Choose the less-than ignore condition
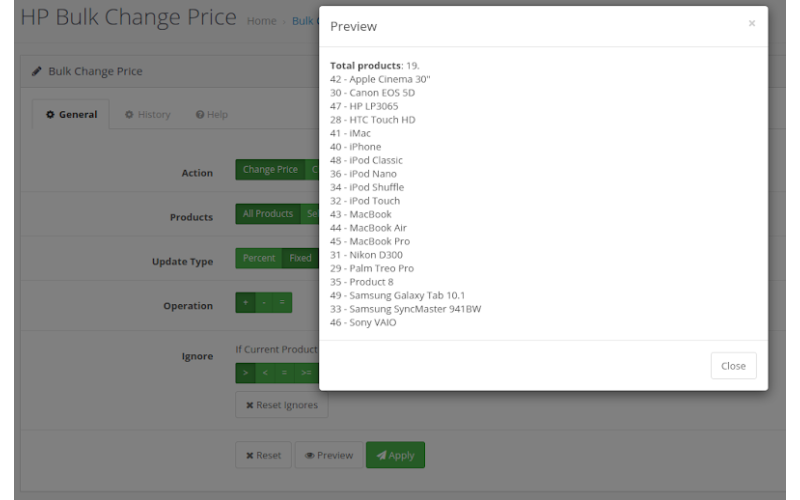The width and height of the screenshot is (800, 500). (265, 373)
